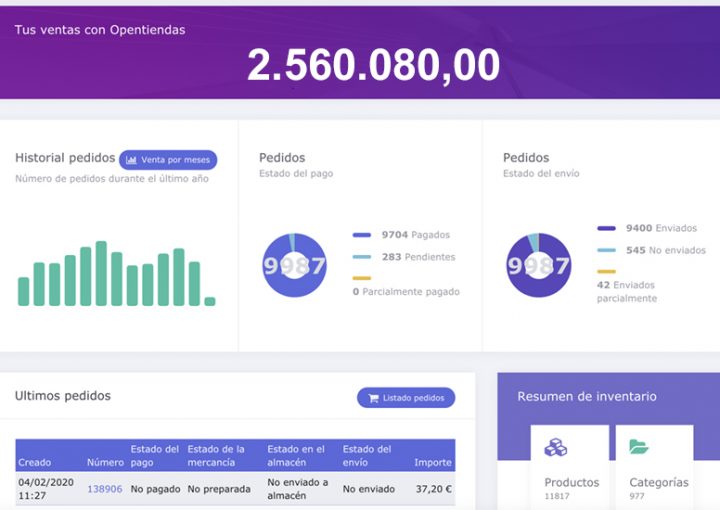
Task: Click the Historial pedidos heading
Action: pos(65,157)
